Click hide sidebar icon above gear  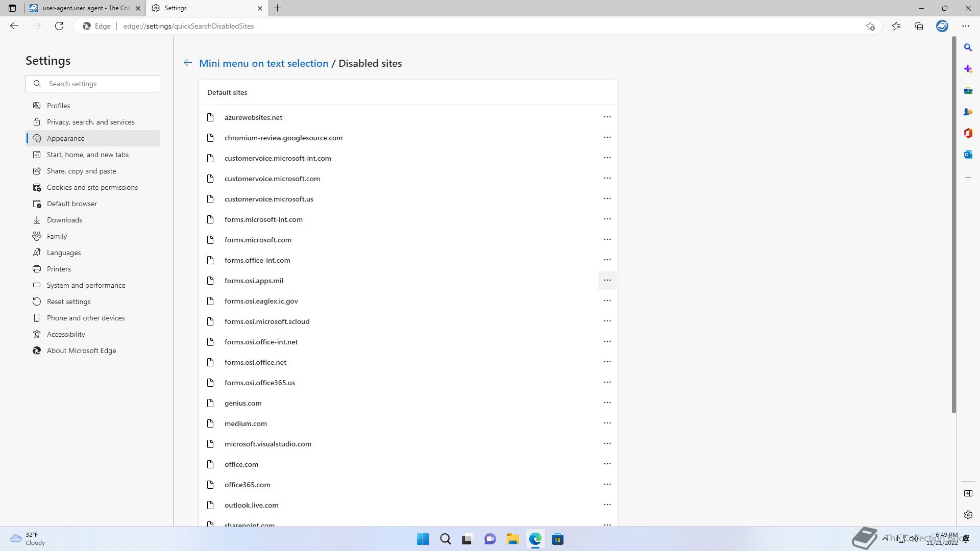pos(968,493)
